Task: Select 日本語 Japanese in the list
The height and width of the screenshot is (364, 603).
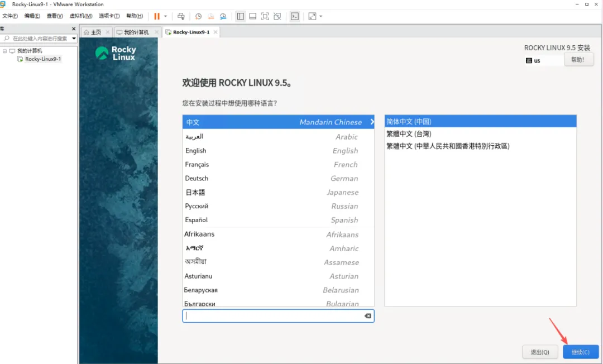Action: point(278,192)
